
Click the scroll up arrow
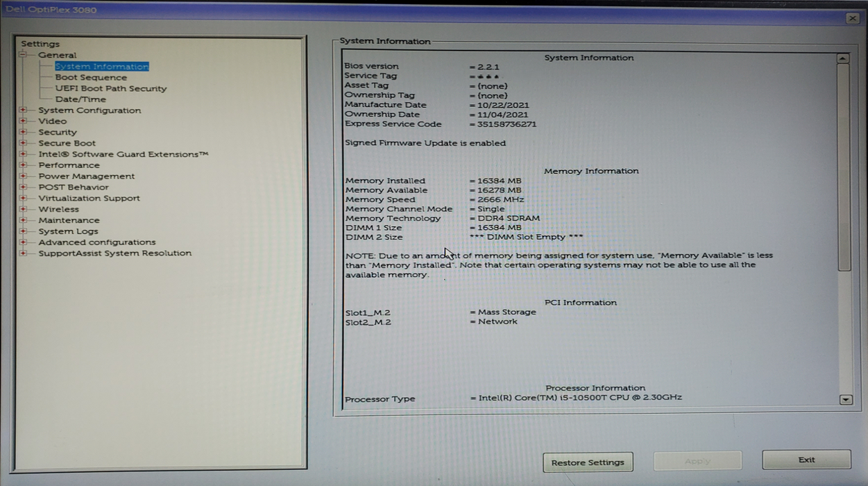(844, 59)
